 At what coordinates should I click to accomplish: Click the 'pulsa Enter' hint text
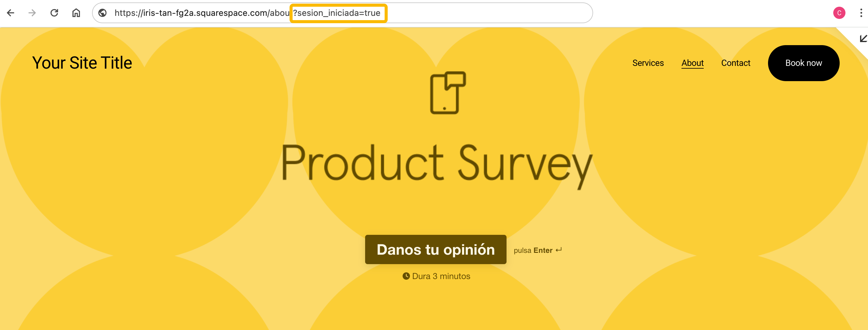[537, 250]
